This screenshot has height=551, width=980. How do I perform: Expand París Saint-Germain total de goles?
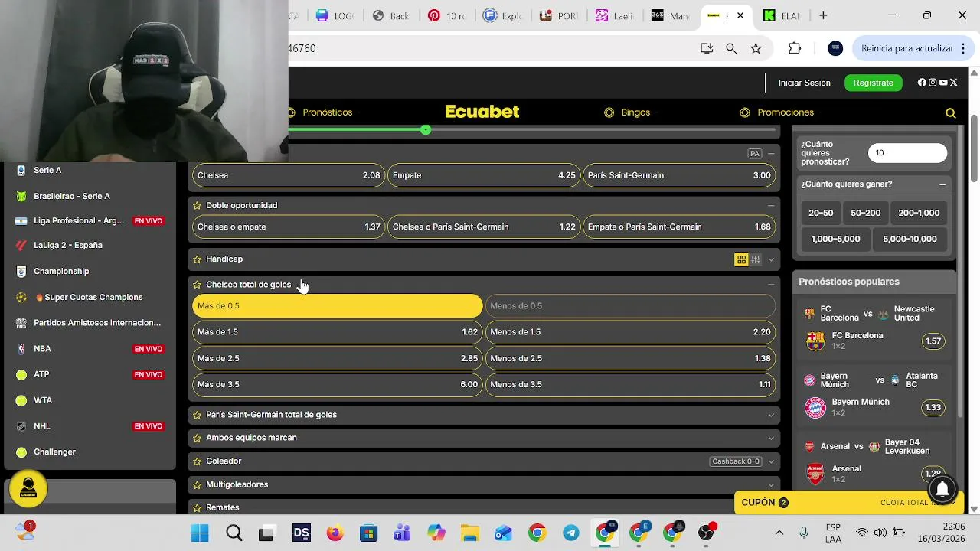click(771, 415)
